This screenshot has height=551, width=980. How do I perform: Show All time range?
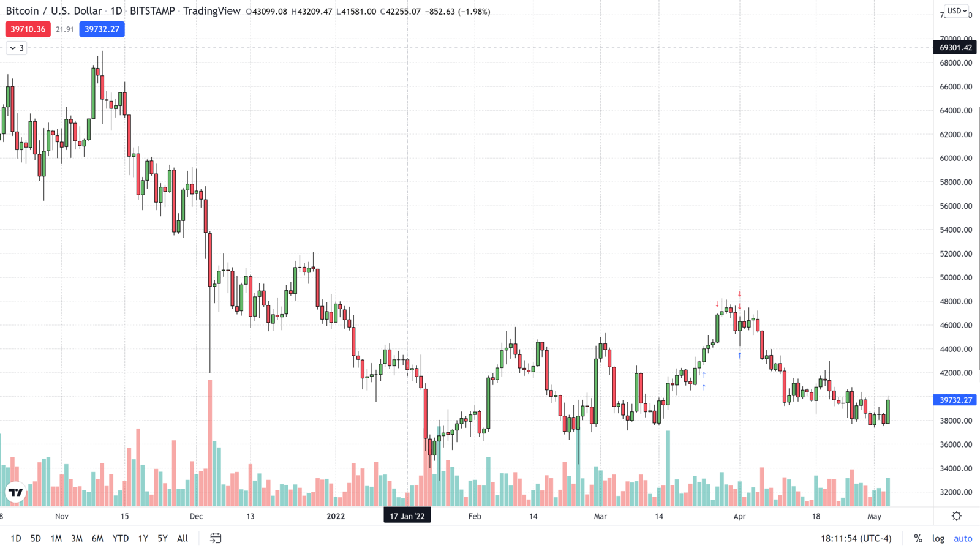pyautogui.click(x=183, y=539)
